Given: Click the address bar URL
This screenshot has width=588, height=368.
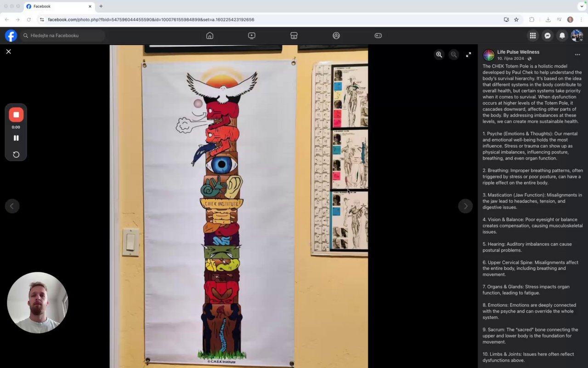Looking at the screenshot, I should (x=151, y=20).
